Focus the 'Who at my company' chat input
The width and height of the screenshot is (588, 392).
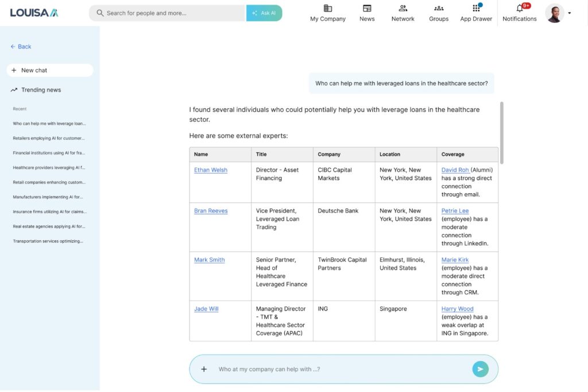coord(339,369)
